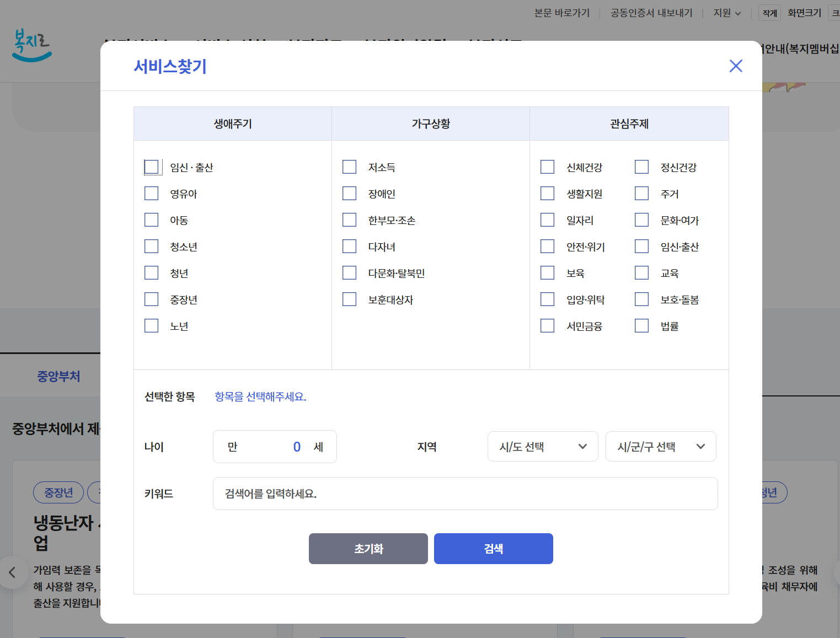The height and width of the screenshot is (638, 840).
Task: Click the keyword search input field
Action: [x=465, y=493]
